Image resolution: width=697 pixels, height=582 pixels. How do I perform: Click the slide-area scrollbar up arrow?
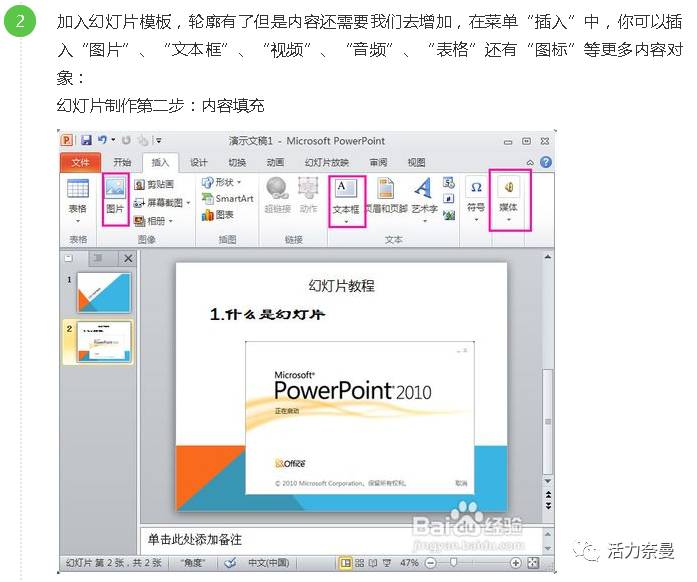(548, 257)
